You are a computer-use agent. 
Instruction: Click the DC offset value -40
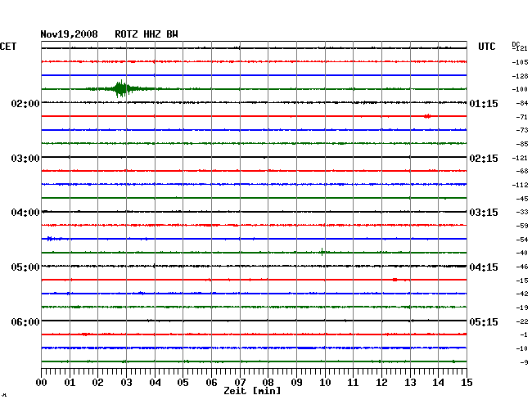[522, 253]
